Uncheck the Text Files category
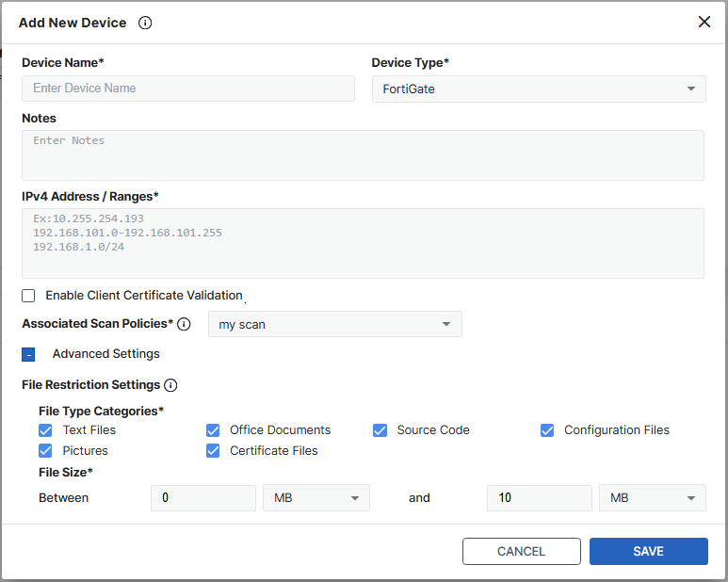Screen dimensions: 728x582 coord(45,430)
